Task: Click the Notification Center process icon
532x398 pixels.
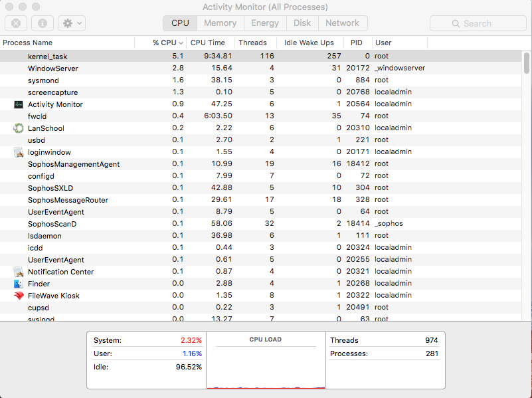Action: coord(19,272)
